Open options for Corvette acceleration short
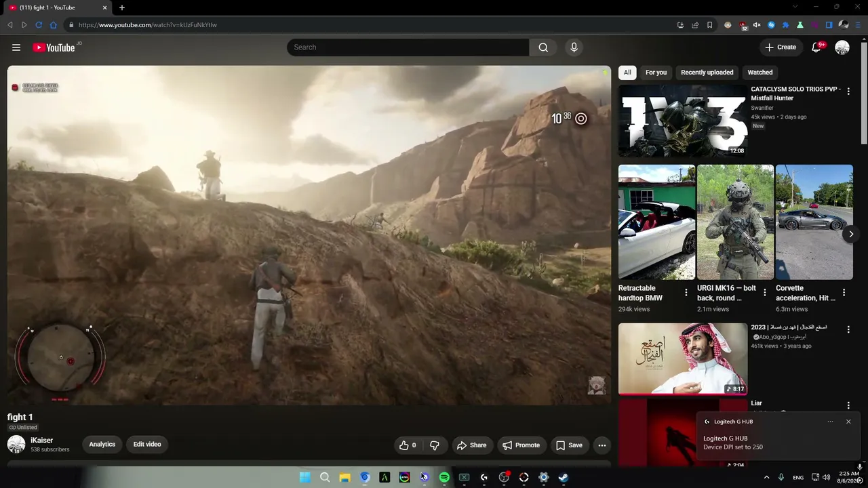 (844, 293)
